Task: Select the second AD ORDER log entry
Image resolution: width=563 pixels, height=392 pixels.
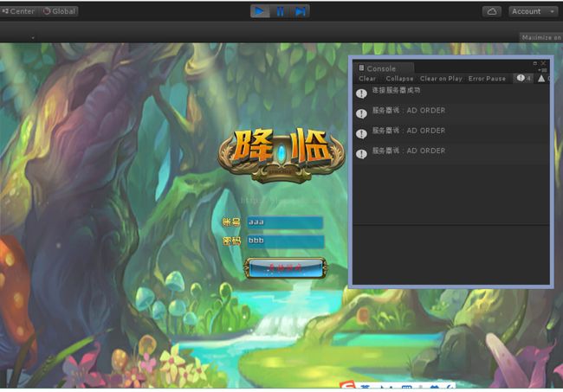Action: (451, 134)
